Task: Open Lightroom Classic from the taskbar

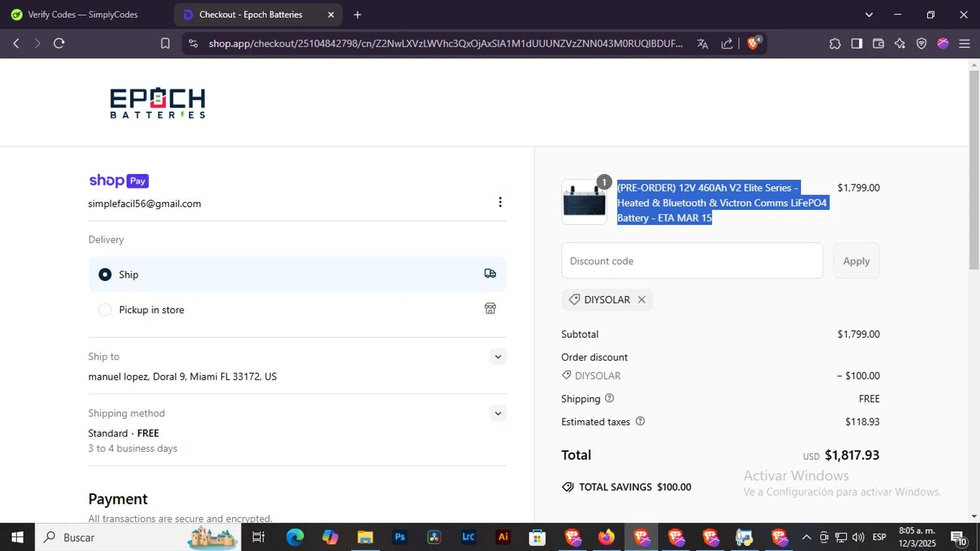Action: (468, 537)
